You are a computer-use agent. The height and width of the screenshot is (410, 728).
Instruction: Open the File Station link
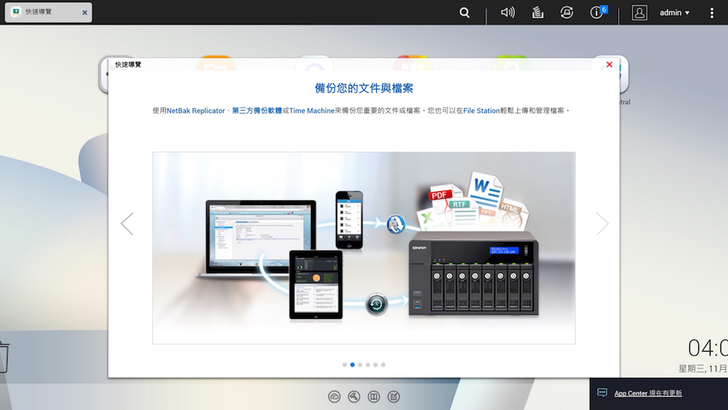(x=481, y=111)
